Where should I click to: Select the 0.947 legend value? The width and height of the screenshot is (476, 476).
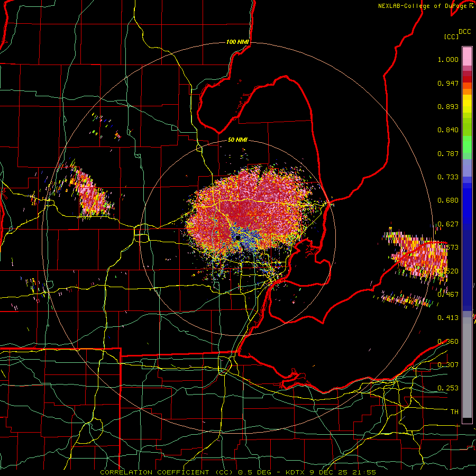click(448, 83)
